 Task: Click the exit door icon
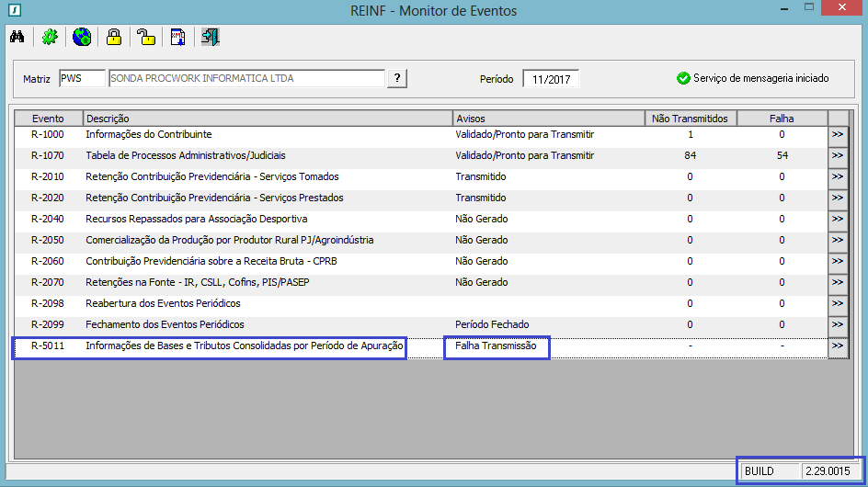click(211, 37)
